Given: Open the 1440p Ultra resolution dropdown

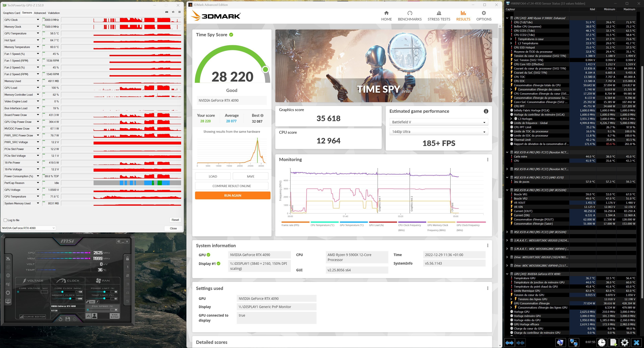Looking at the screenshot, I should 439,132.
